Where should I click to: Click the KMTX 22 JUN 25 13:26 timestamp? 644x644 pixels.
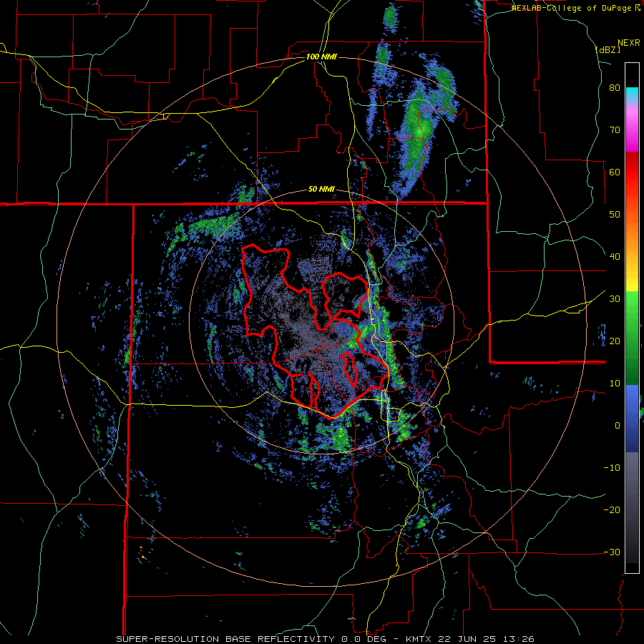coord(470,639)
